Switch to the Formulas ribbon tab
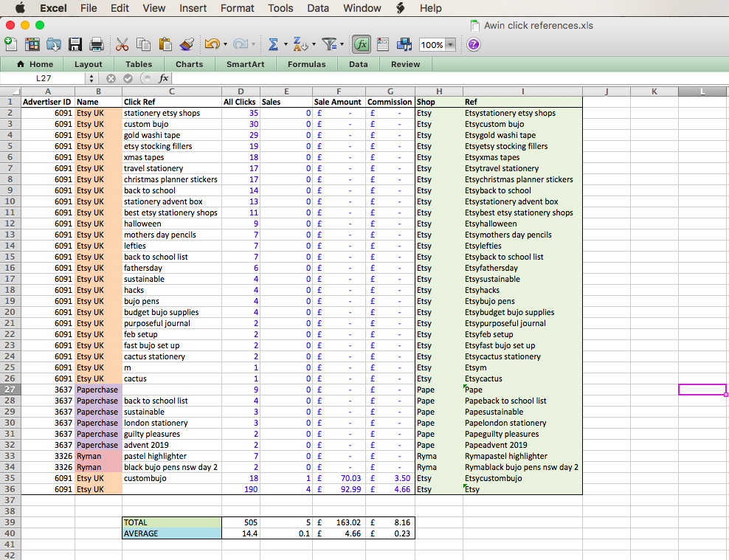Image resolution: width=729 pixels, height=560 pixels. pos(307,64)
